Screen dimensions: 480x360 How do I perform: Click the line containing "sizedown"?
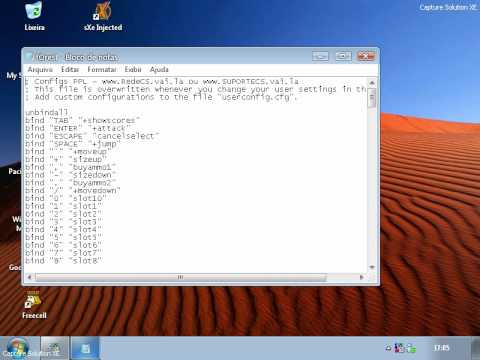pos(70,175)
